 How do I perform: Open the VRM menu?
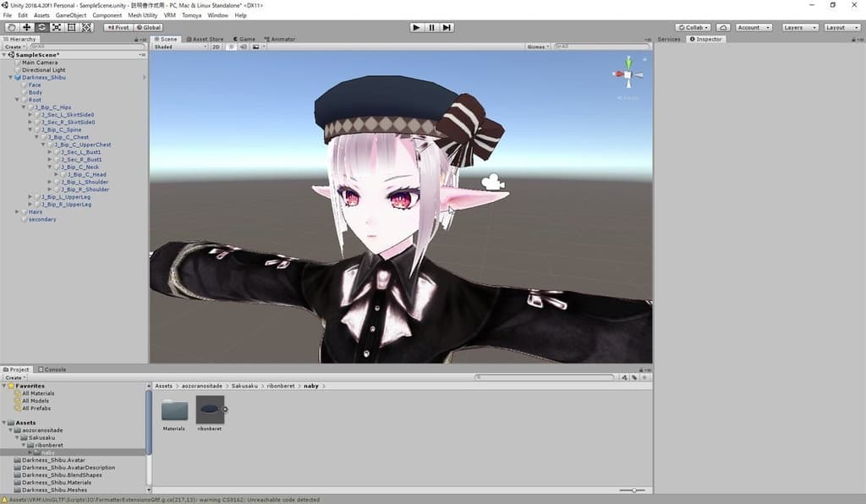coord(170,15)
